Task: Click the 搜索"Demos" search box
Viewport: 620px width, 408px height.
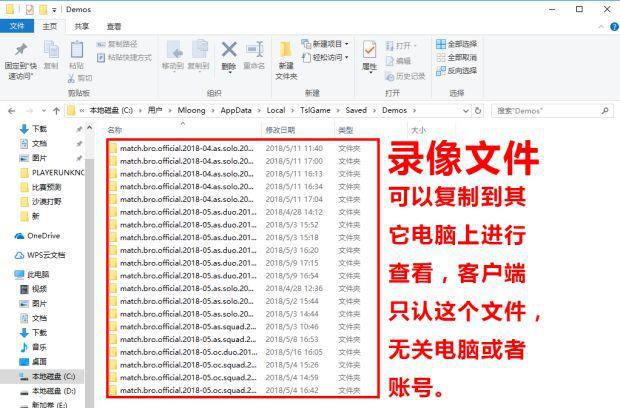Action: pyautogui.click(x=552, y=111)
